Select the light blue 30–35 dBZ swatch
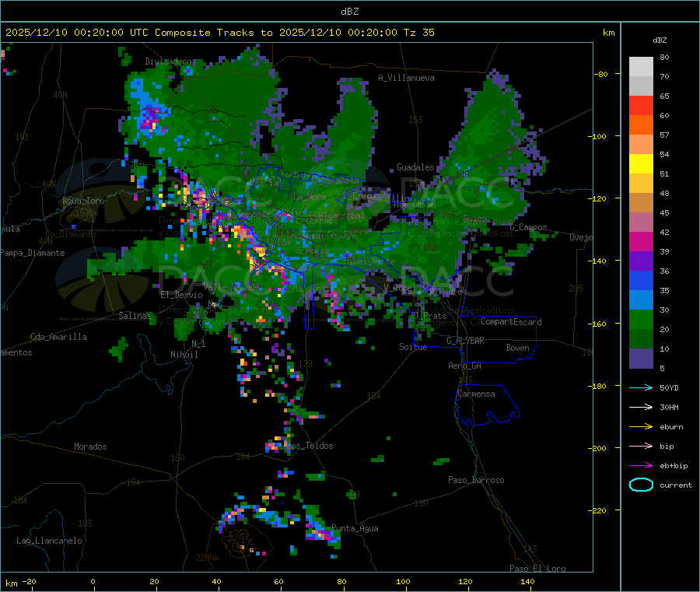This screenshot has width=700, height=592. (641, 300)
